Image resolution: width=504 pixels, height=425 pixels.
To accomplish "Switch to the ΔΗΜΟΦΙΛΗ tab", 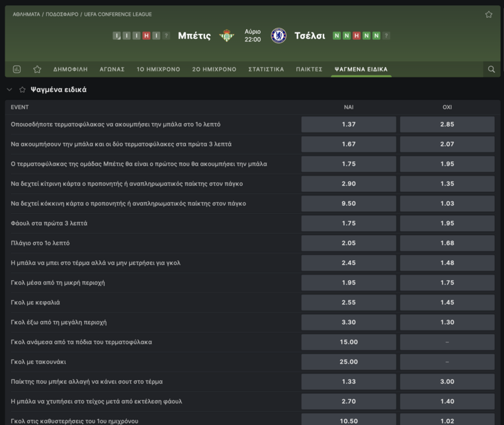I will (70, 69).
